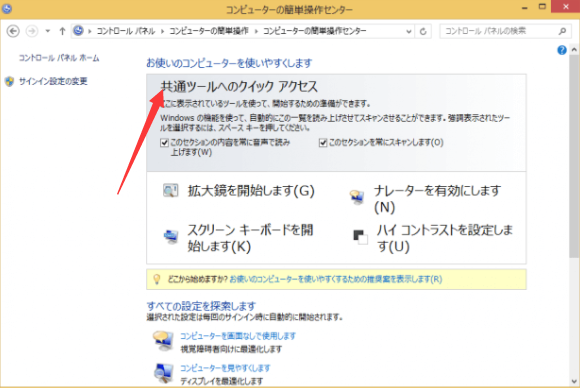
Task: Expand chevron after コンピューターの簡単操作 breadcrumb
Action: (x=256, y=31)
